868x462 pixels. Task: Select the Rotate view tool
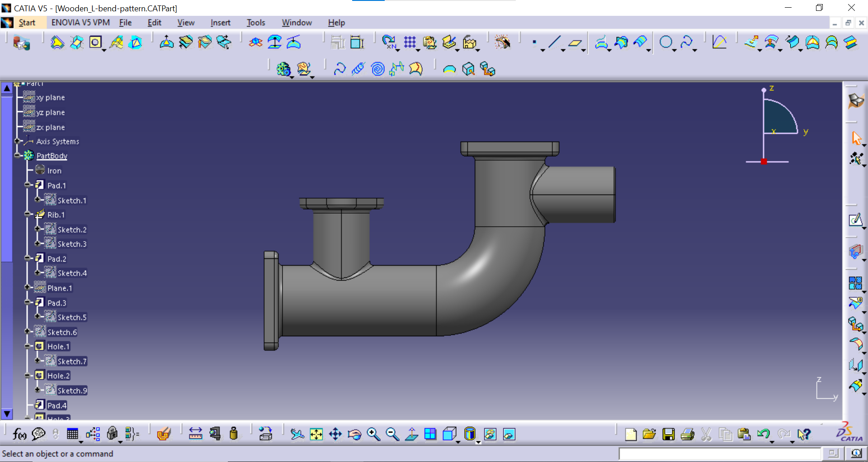(354, 434)
